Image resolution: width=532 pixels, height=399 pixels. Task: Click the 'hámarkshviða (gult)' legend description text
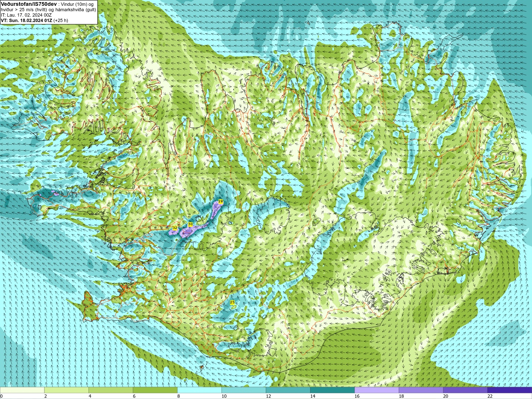point(76,10)
